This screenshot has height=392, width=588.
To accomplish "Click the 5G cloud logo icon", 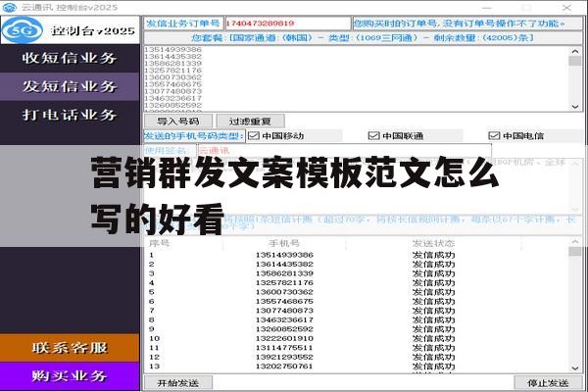I will point(22,30).
